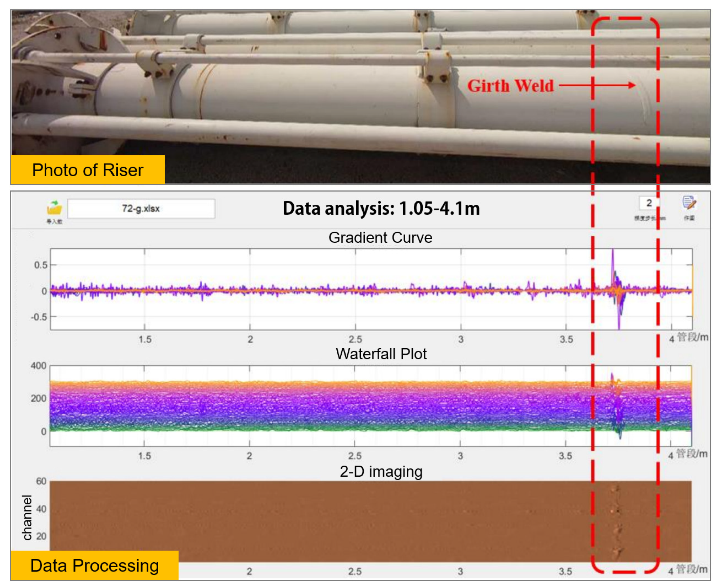Click the 400 tick on Waterfall Plot axis
The height and width of the screenshot is (588, 716).
[x=39, y=366]
